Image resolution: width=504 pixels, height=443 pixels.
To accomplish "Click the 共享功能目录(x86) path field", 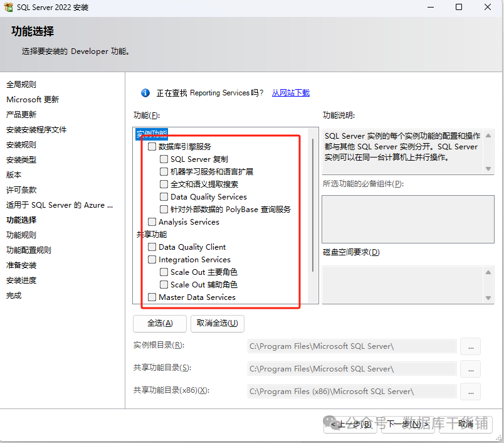I will point(352,392).
